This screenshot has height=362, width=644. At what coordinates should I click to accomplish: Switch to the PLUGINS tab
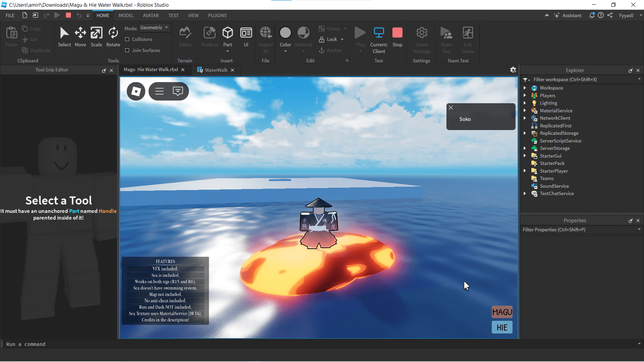click(x=217, y=15)
